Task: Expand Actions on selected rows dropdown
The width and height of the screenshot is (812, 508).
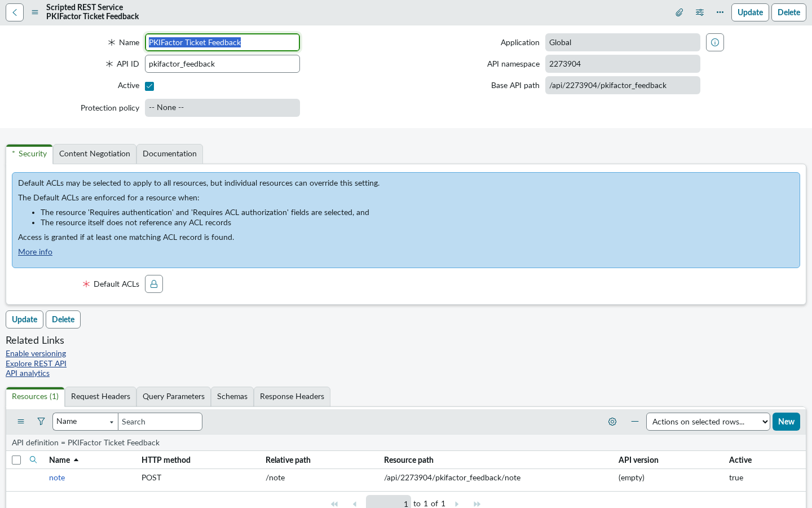Action: 708,422
